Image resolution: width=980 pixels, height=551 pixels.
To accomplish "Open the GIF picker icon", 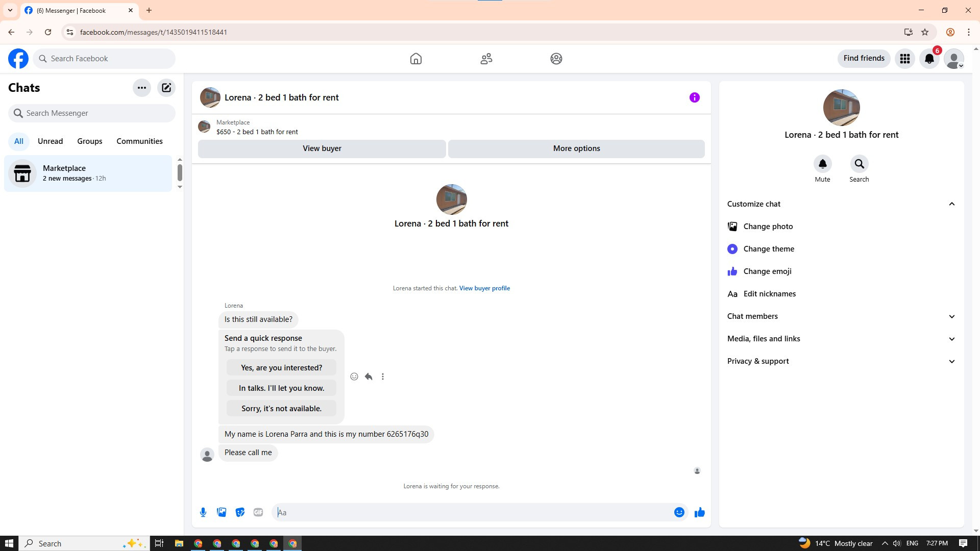I will tap(258, 512).
